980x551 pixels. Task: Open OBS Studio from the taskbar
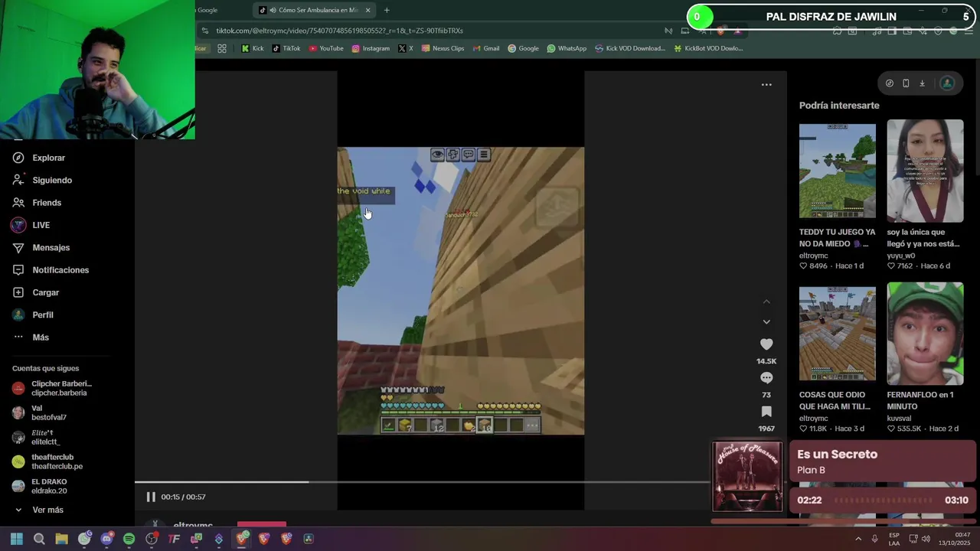coord(152,539)
